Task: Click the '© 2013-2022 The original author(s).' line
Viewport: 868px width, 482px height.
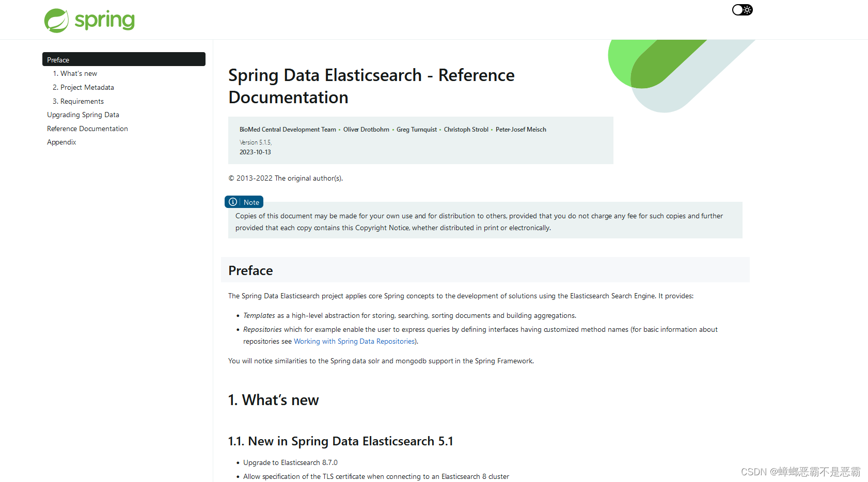Action: click(x=286, y=178)
